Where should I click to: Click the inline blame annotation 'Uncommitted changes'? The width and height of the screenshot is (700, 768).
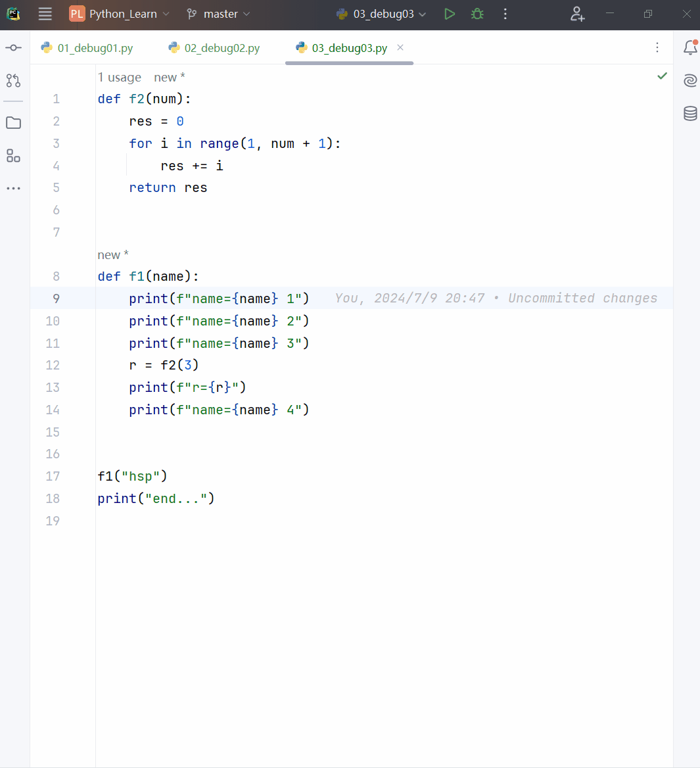click(583, 299)
